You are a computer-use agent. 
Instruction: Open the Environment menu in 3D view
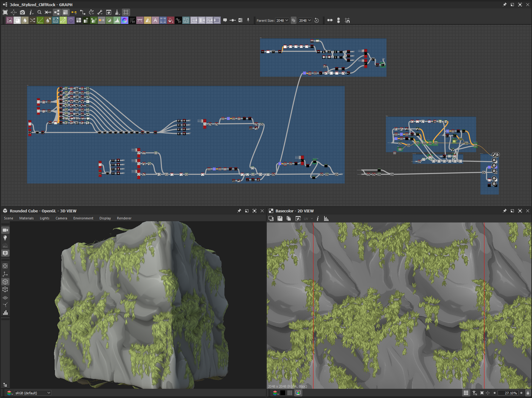83,218
